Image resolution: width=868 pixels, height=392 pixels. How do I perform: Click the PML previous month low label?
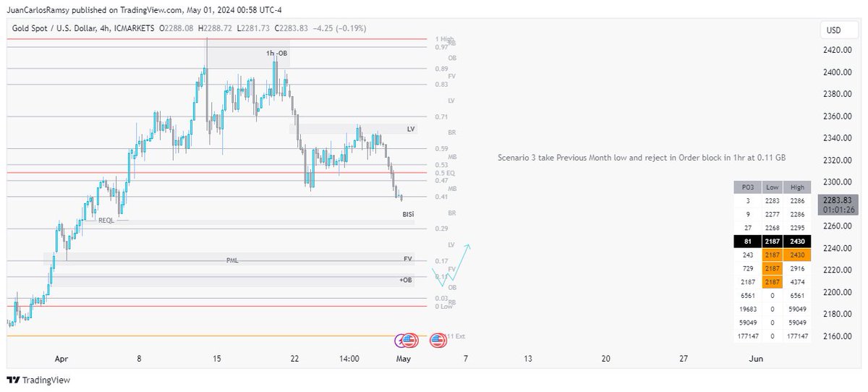(x=231, y=260)
